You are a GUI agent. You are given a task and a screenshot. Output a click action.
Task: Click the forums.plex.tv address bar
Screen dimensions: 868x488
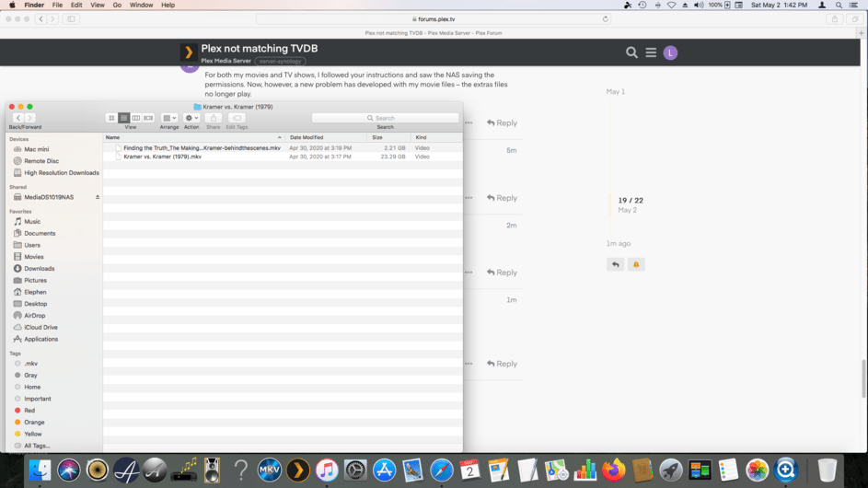(434, 18)
